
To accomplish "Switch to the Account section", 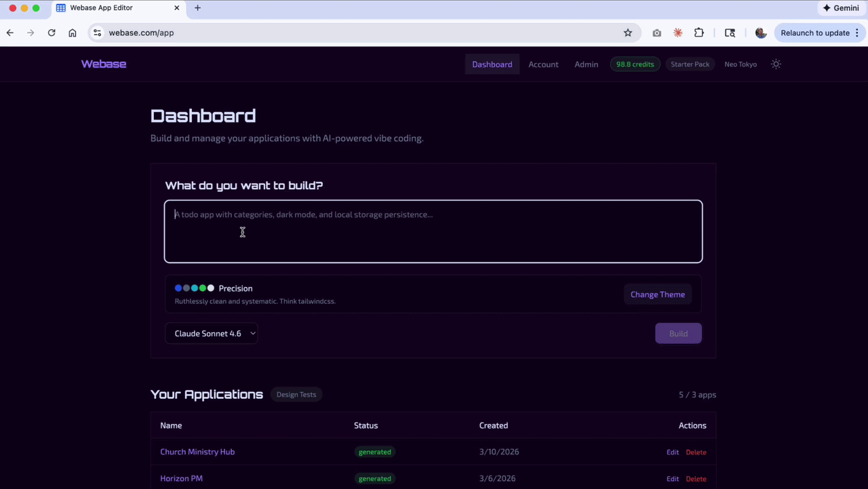I will [x=543, y=64].
